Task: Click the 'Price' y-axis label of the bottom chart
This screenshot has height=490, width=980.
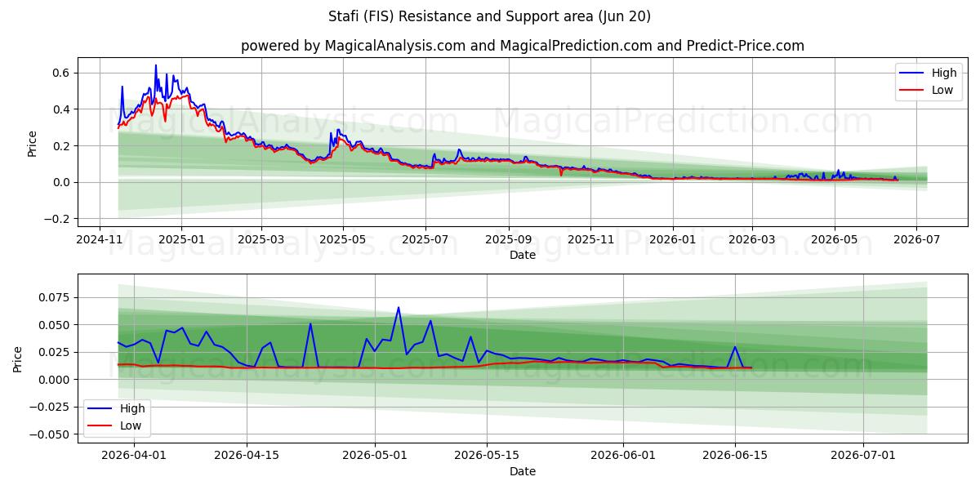Action: tap(18, 359)
